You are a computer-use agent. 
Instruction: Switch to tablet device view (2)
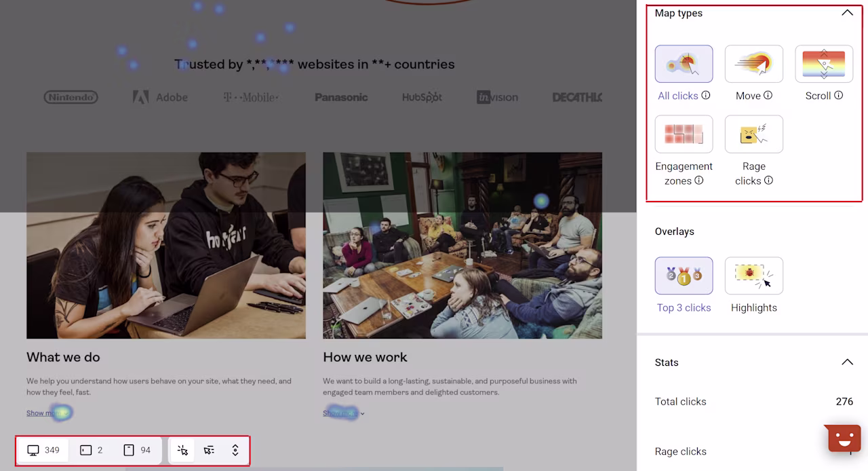92,450
